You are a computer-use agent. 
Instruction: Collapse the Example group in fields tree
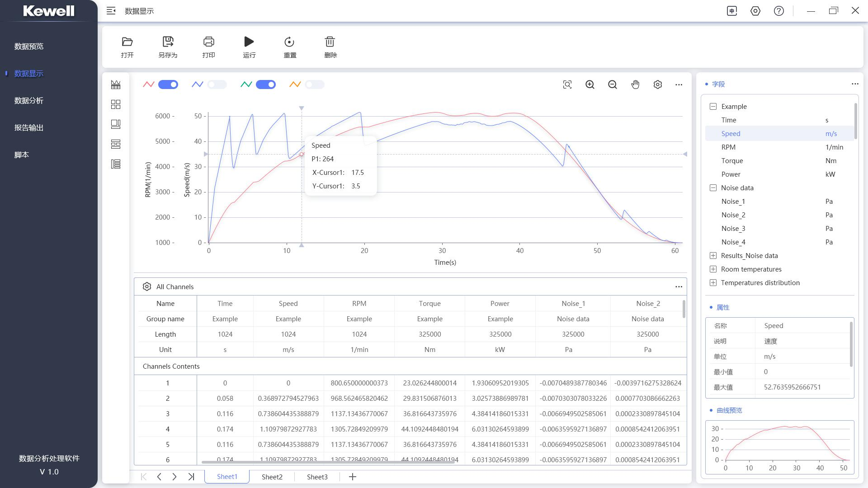(x=713, y=107)
